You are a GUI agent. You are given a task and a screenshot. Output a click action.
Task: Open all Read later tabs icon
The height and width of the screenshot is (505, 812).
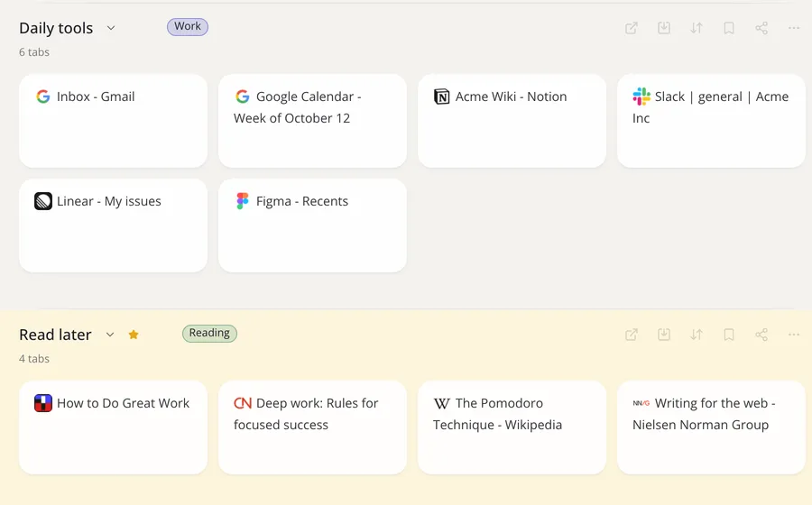632,335
